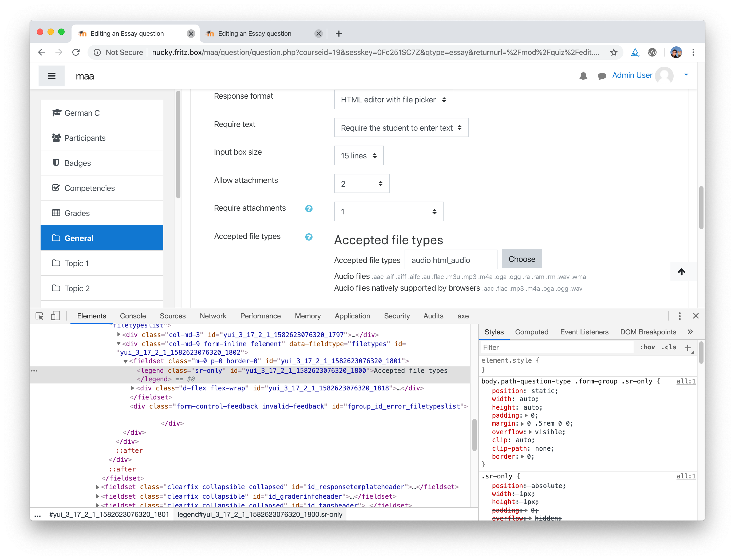Screen dimensions: 735x560
Task: Open the Application DevTools tab
Action: tap(352, 316)
